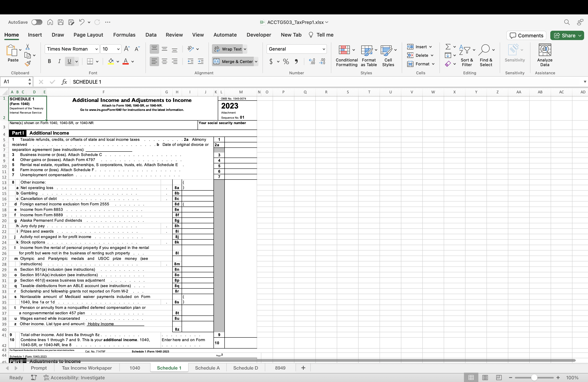Toggle Bold formatting

point(49,61)
